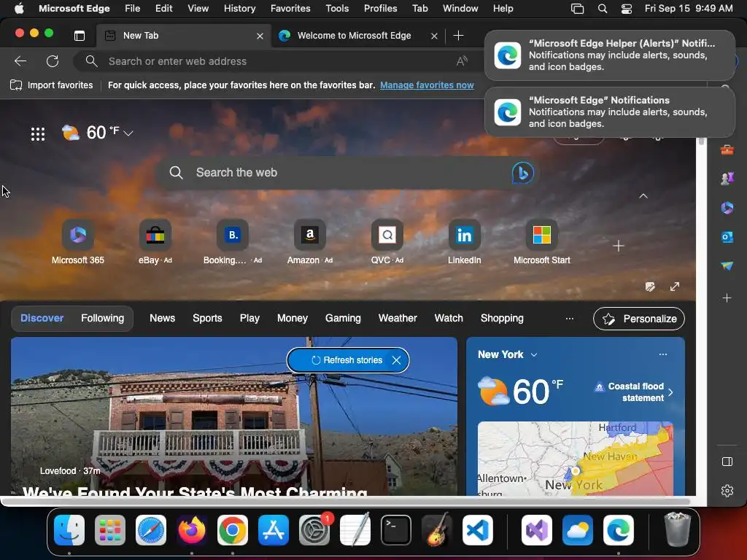747x560 pixels.
Task: Select the Shopping feed tab
Action: coord(502,318)
